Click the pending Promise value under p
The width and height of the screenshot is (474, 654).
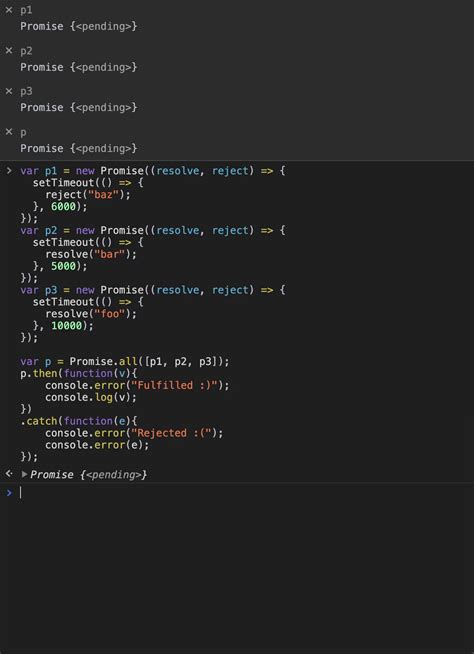[x=78, y=148]
